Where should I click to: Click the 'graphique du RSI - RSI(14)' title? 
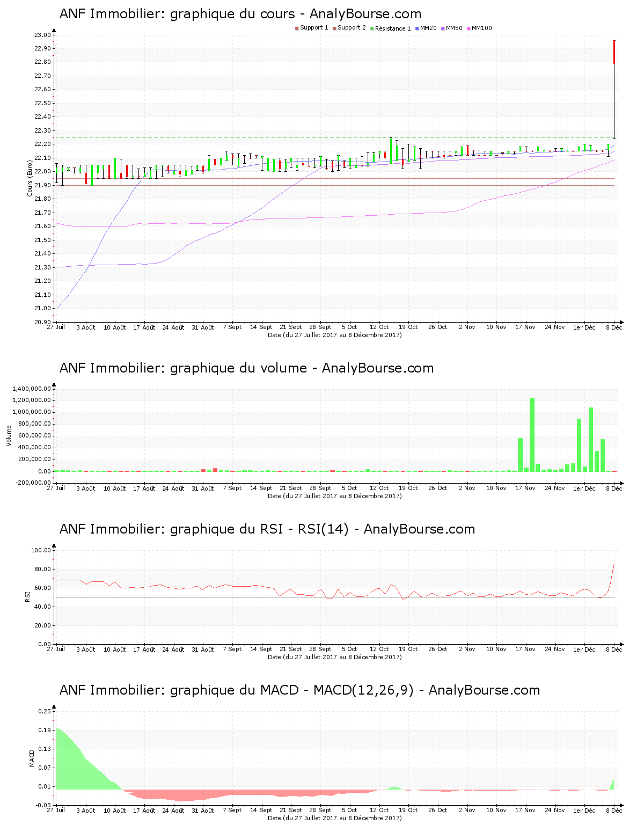tap(267, 529)
